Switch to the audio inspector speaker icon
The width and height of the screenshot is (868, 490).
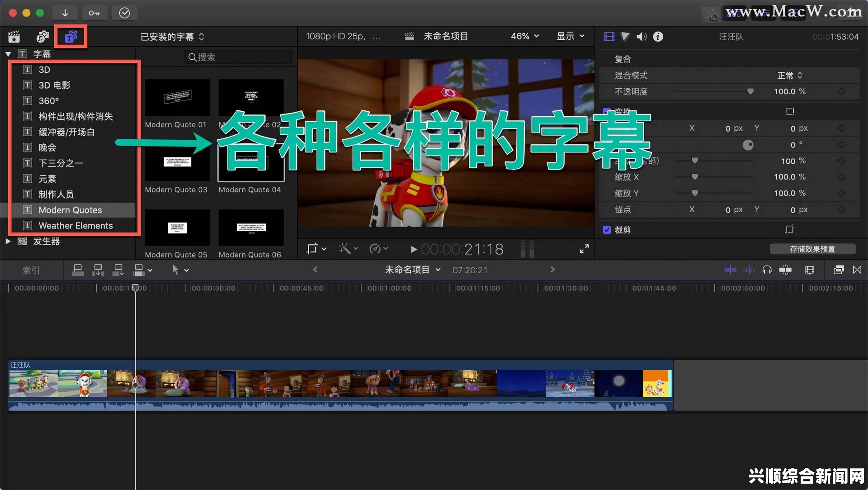642,37
